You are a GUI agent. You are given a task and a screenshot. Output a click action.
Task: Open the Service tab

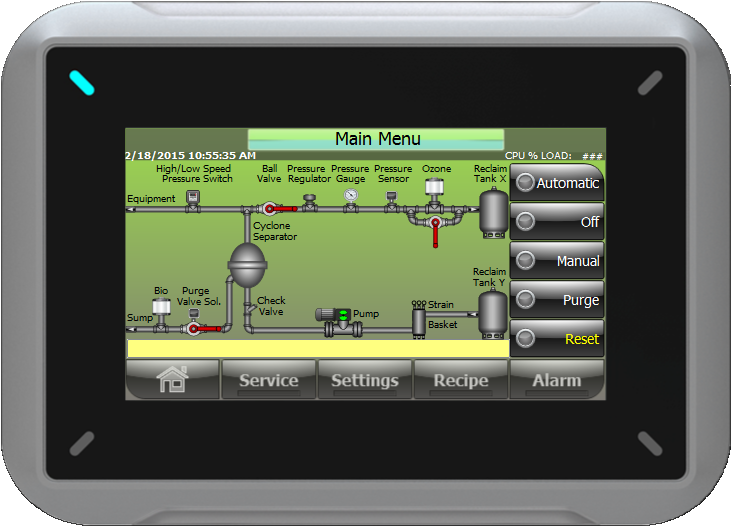(268, 380)
